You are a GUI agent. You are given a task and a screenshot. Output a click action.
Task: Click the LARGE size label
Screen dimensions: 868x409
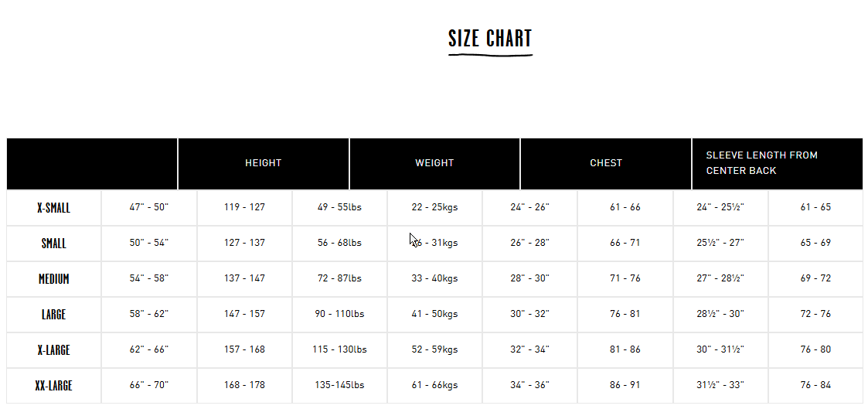pos(53,315)
